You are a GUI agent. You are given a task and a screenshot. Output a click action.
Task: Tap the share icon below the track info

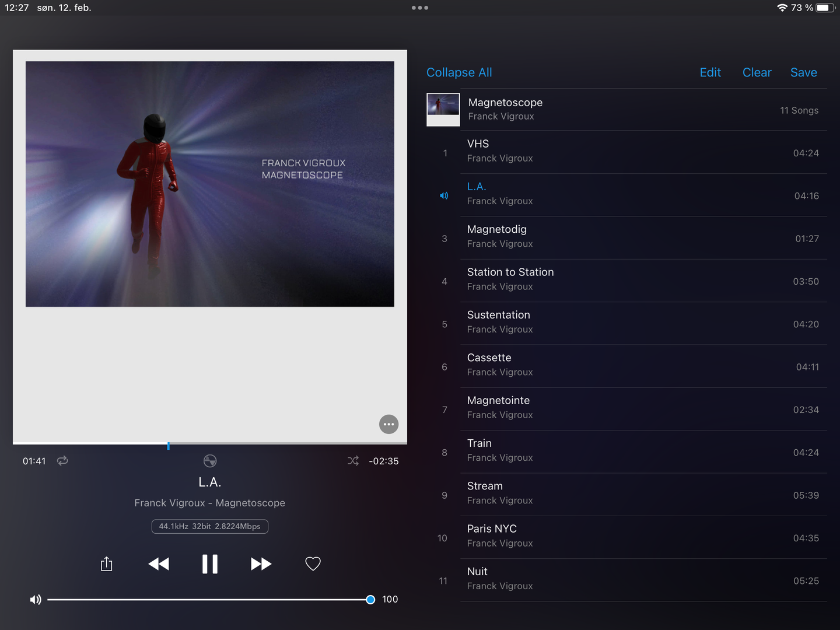[x=106, y=564]
